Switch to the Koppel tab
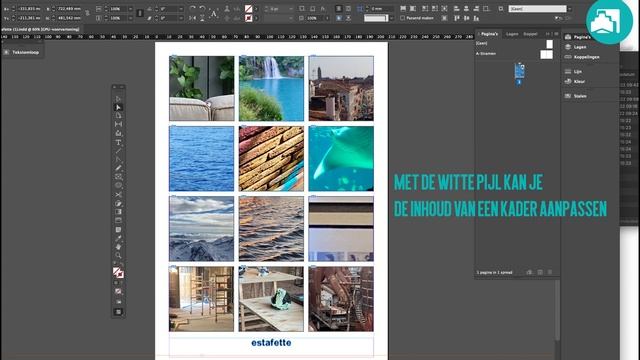Screen dimensions: 640x360 coord(530,34)
